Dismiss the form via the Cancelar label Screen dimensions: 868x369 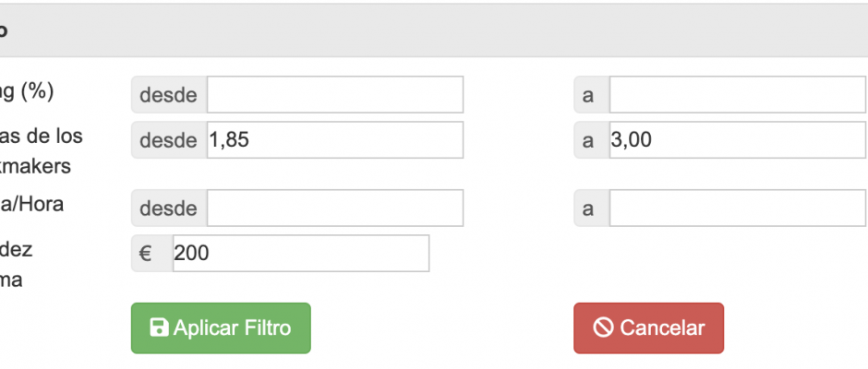click(662, 328)
